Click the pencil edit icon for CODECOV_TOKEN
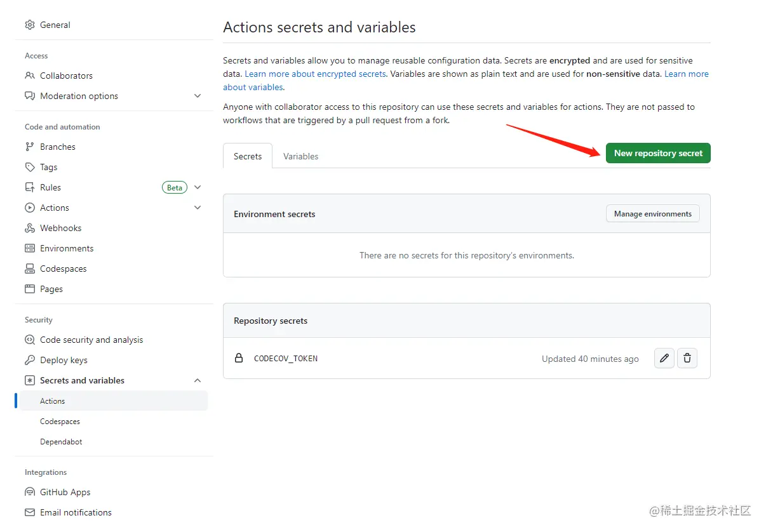Viewport: 766px width, 532px height. pos(664,359)
